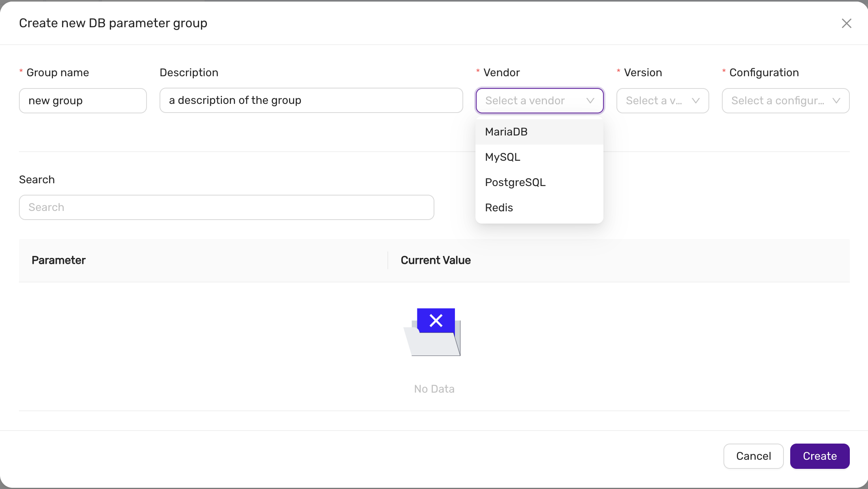Click the chevron on the Configuration selector
The height and width of the screenshot is (489, 868).
point(838,101)
